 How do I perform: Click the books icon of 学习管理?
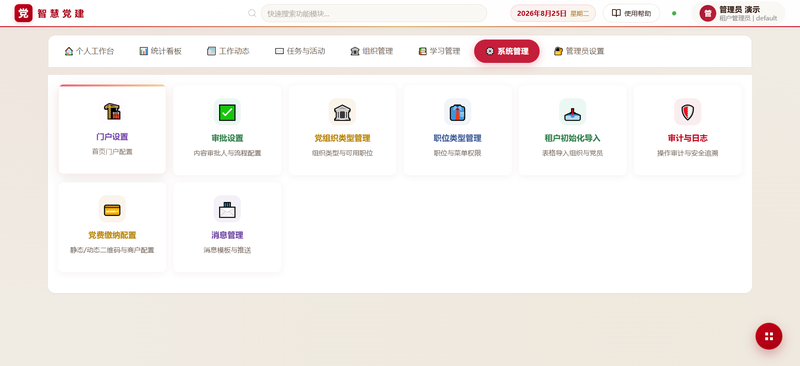(422, 51)
